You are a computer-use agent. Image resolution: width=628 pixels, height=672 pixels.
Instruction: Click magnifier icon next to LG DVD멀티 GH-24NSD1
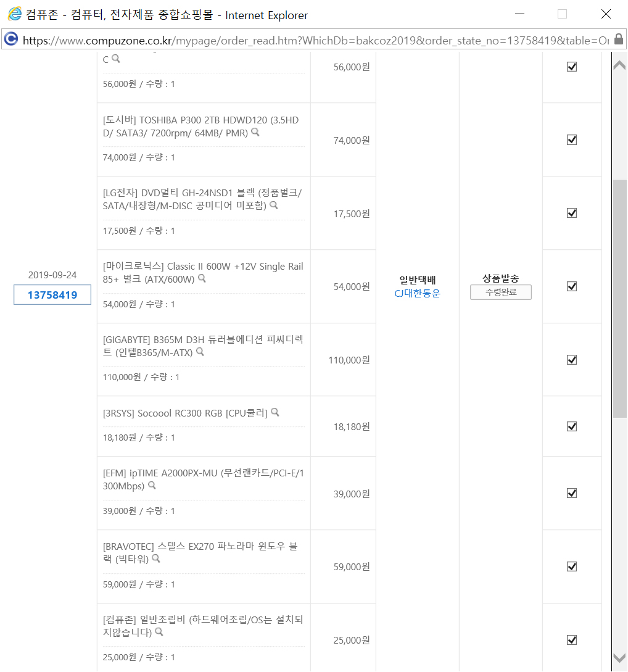click(274, 205)
